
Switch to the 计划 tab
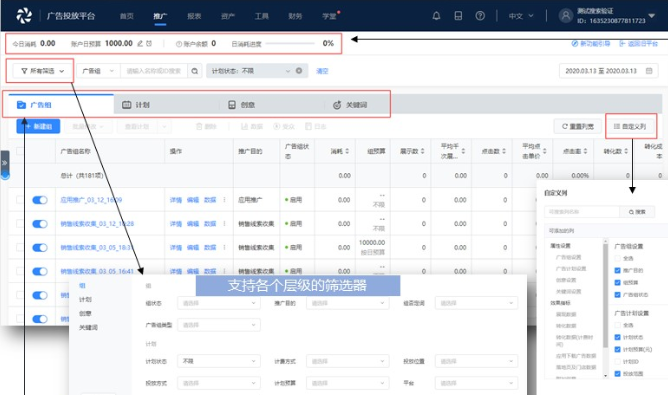pos(166,105)
